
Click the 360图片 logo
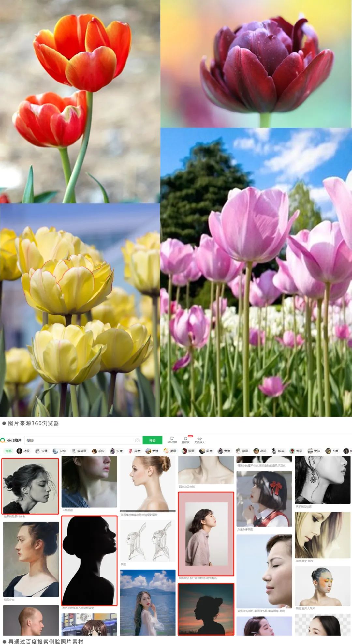point(11,440)
